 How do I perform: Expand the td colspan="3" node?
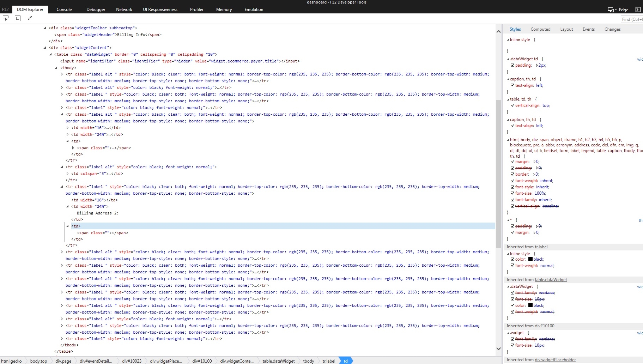pyautogui.click(x=67, y=174)
